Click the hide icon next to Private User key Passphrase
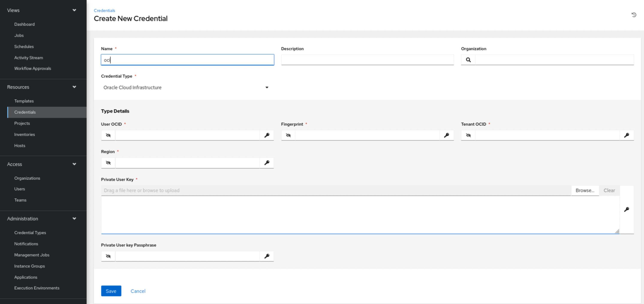 click(x=108, y=256)
